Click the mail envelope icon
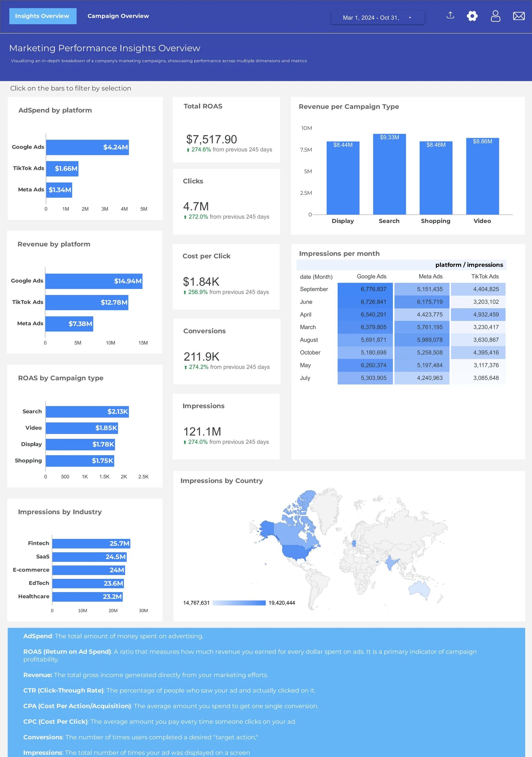 tap(519, 16)
